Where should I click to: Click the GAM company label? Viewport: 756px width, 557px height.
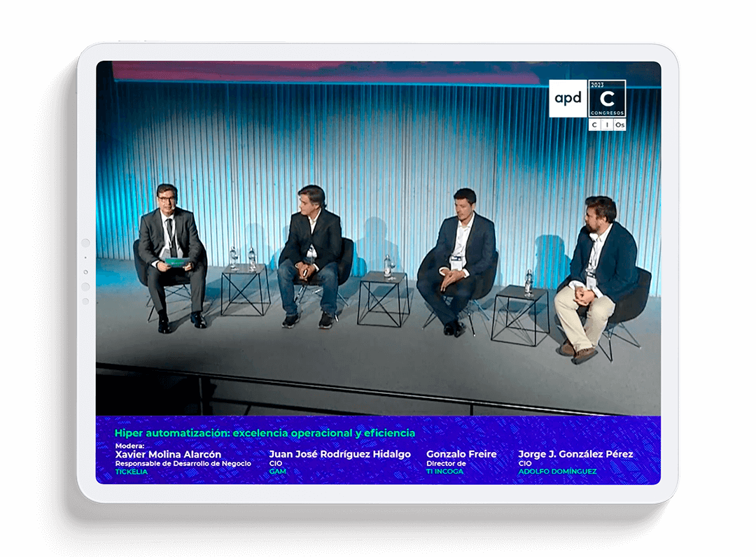(277, 471)
